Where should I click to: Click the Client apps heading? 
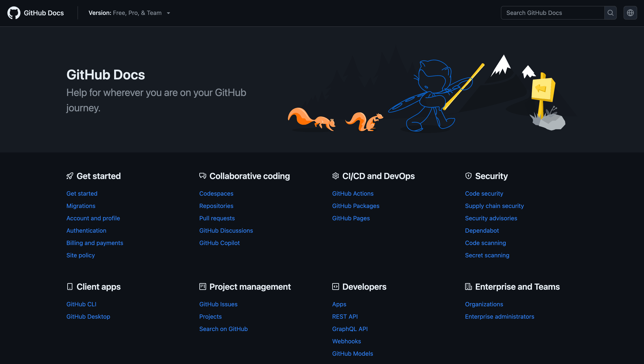pos(99,287)
